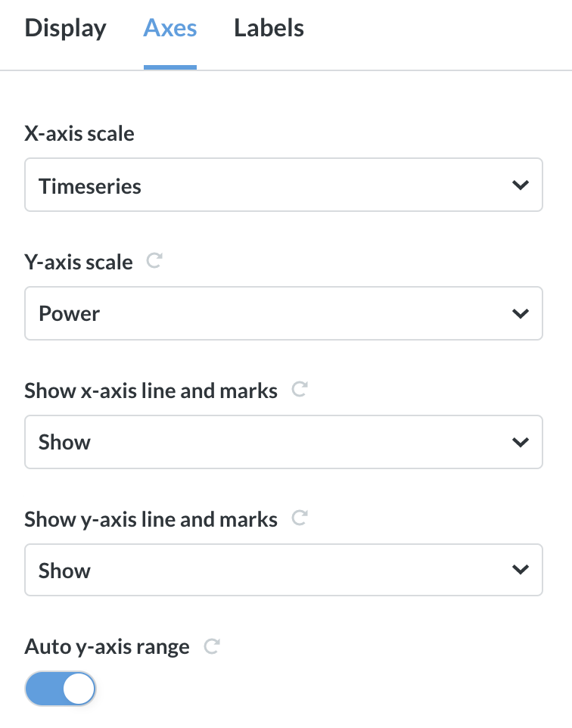Switch to the Display tab
The height and width of the screenshot is (728, 572).
(x=65, y=28)
